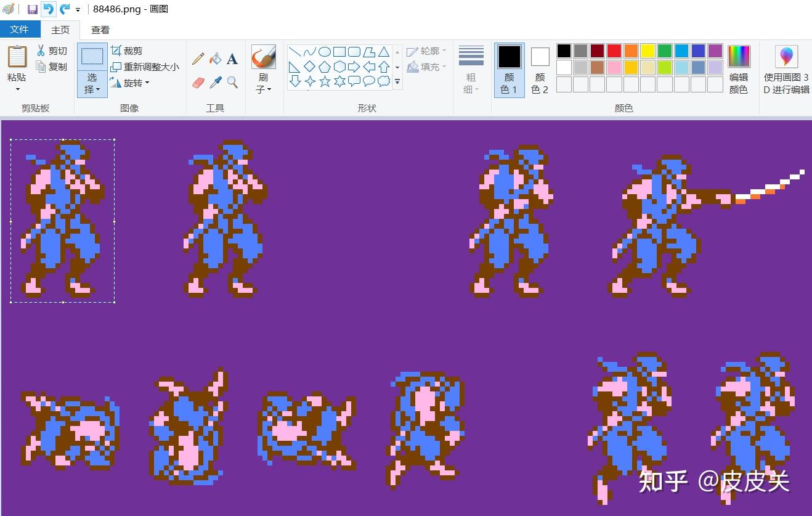The height and width of the screenshot is (516, 812).
Task: Open the customize quick access toolbar dropdown
Action: 78,10
